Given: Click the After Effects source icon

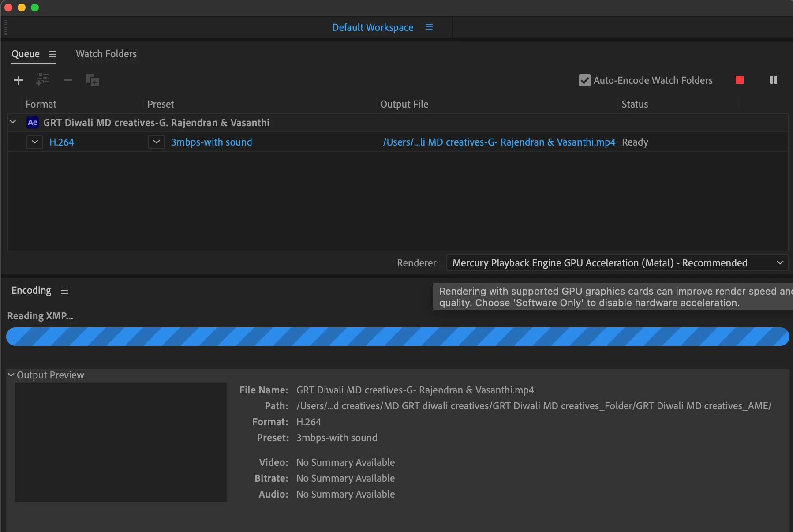Looking at the screenshot, I should [x=33, y=122].
